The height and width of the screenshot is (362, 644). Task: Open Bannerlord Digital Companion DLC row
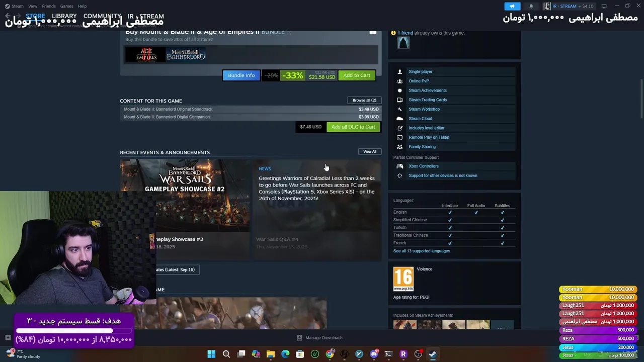(x=251, y=117)
